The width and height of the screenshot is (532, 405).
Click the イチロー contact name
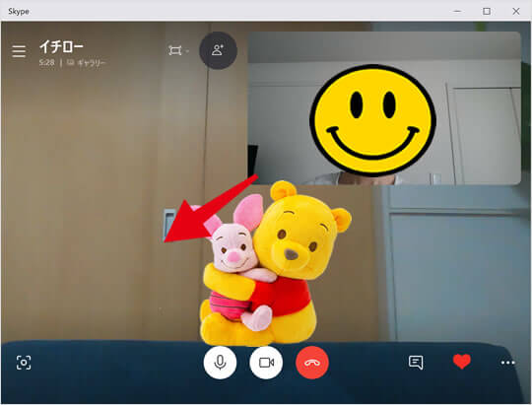(61, 46)
